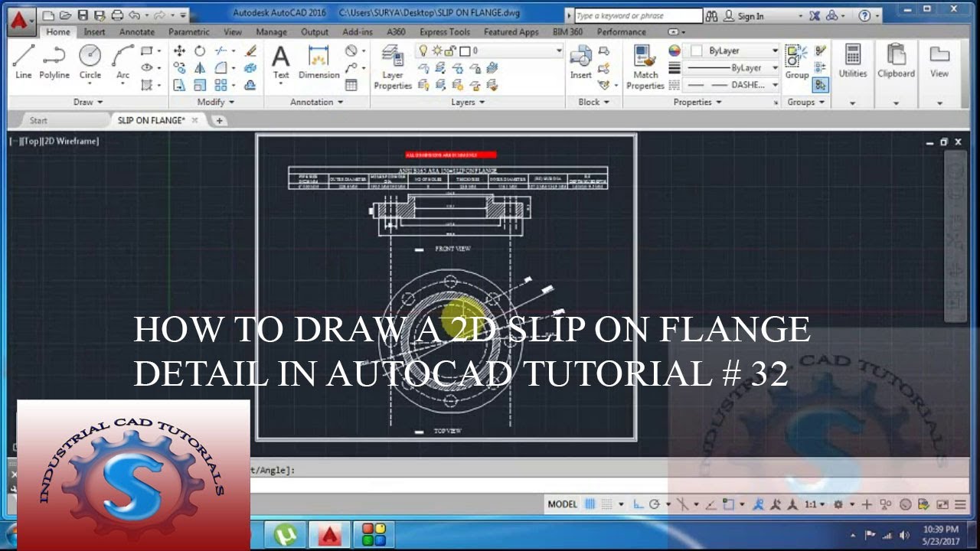Toggle group selection on/off button
Screen dimensions: 980x551
pyautogui.click(x=821, y=85)
